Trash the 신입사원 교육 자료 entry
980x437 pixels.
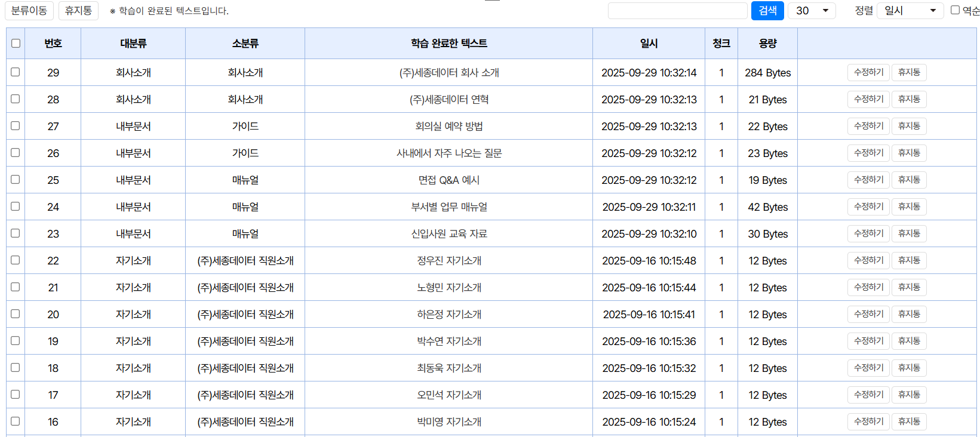click(x=909, y=233)
